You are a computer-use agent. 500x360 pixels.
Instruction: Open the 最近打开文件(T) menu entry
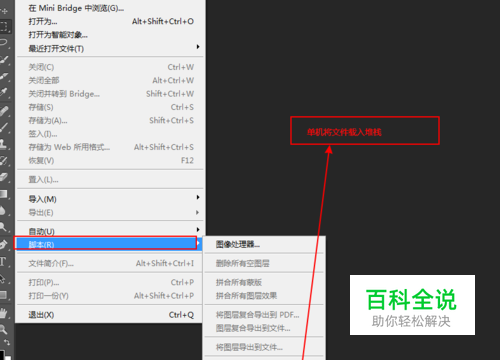[x=109, y=48]
